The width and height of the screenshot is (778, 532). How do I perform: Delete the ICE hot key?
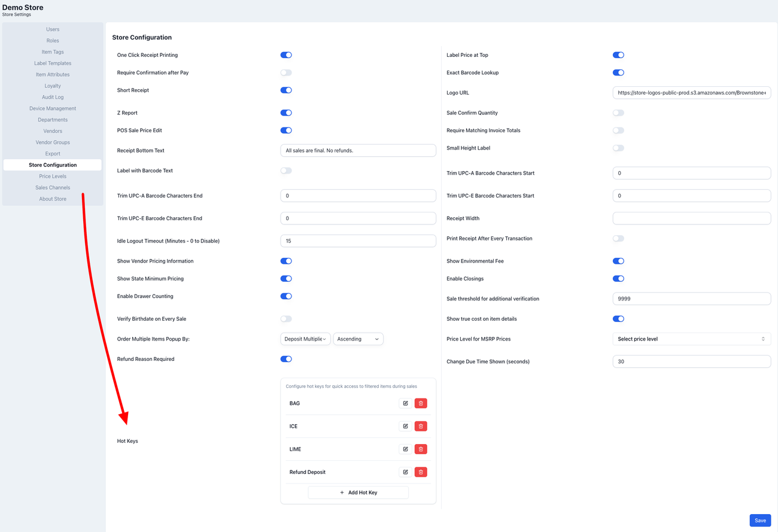point(421,426)
